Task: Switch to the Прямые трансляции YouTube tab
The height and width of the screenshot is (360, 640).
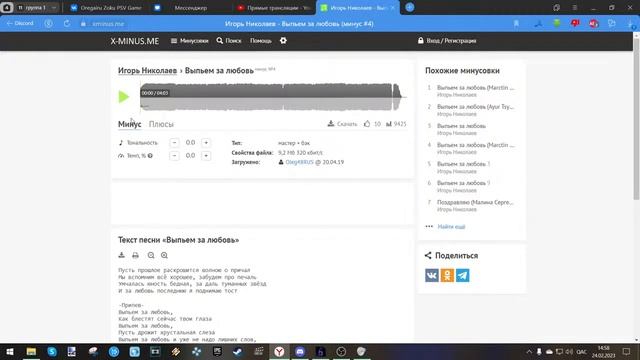Action: click(x=273, y=7)
